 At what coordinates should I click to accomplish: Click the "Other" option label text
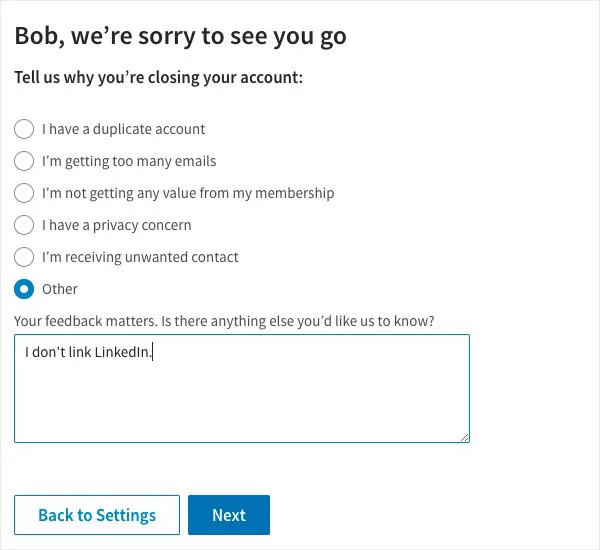tap(60, 289)
